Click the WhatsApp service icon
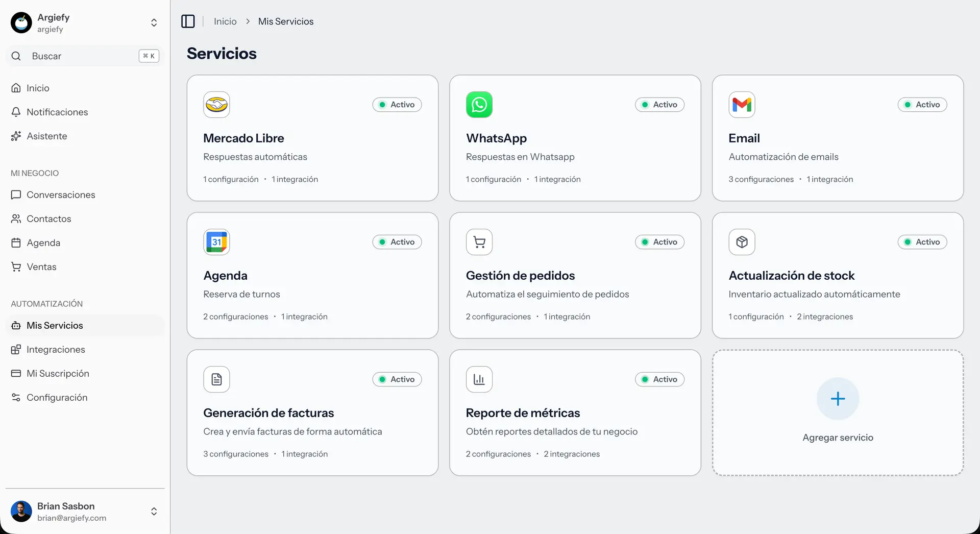980x534 pixels. click(x=479, y=105)
